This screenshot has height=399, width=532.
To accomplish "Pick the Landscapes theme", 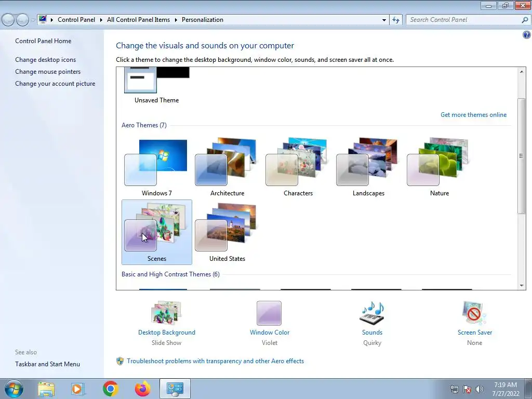I will [368, 167].
